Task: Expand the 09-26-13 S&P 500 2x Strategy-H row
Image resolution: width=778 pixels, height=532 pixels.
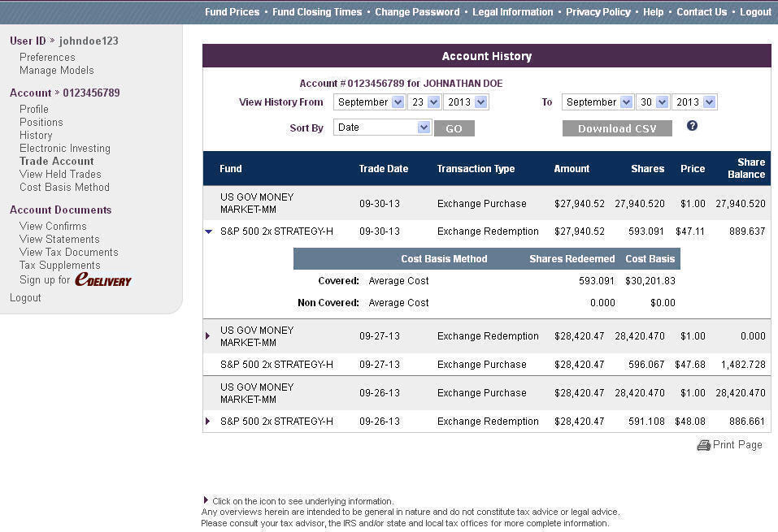Action: pos(207,422)
